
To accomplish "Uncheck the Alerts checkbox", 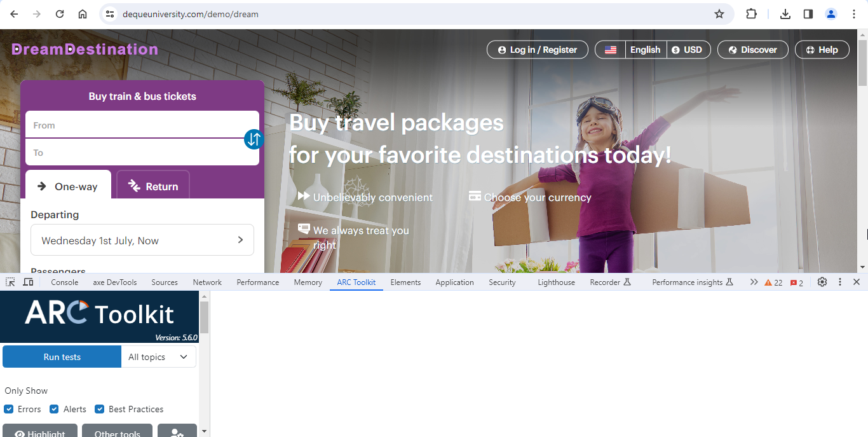I will (x=55, y=409).
